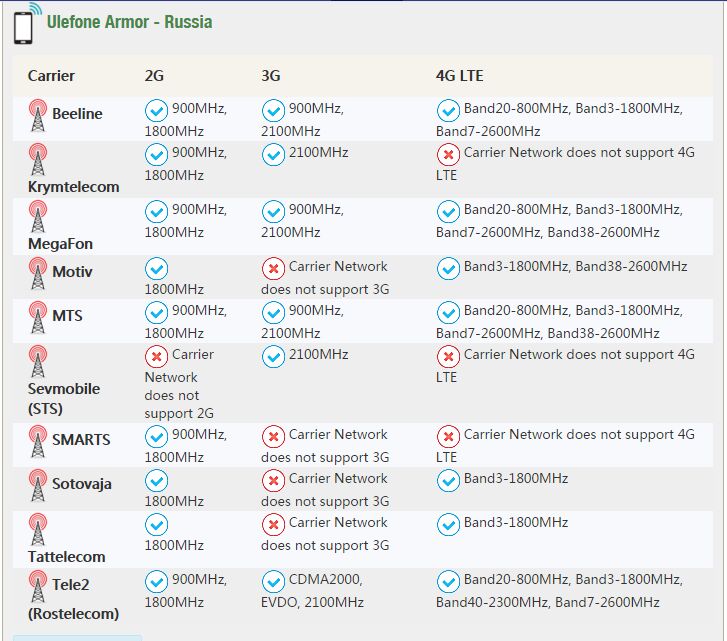Click the Krymtelecom tower icon
The width and height of the screenshot is (727, 641).
(x=38, y=159)
